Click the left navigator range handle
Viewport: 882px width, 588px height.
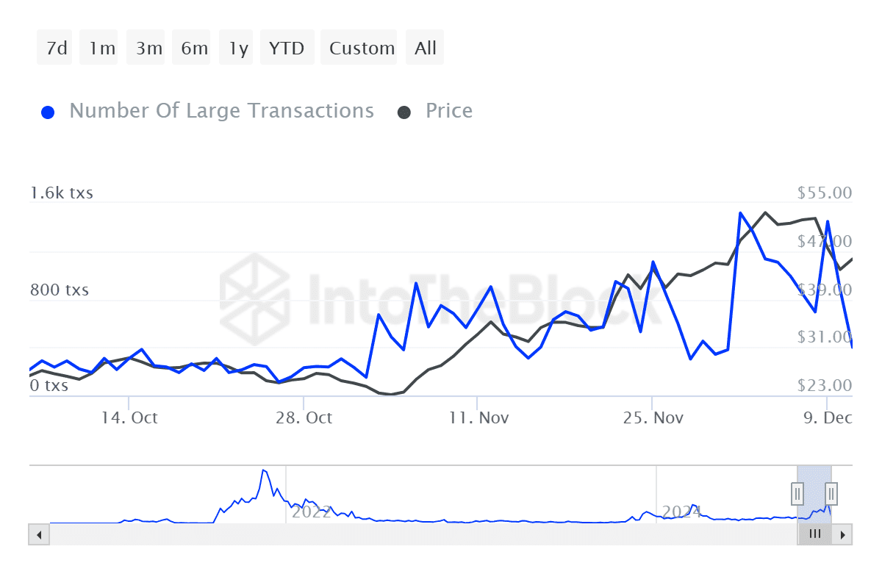pos(797,493)
